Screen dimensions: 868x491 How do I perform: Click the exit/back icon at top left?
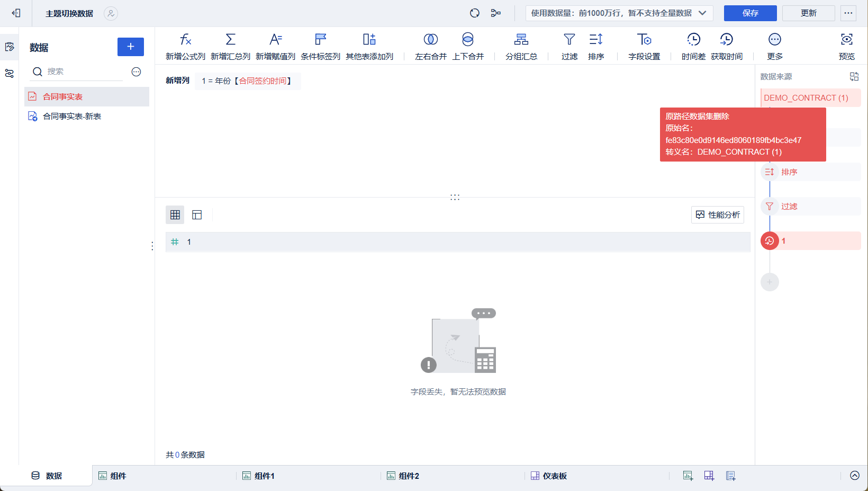click(x=16, y=13)
